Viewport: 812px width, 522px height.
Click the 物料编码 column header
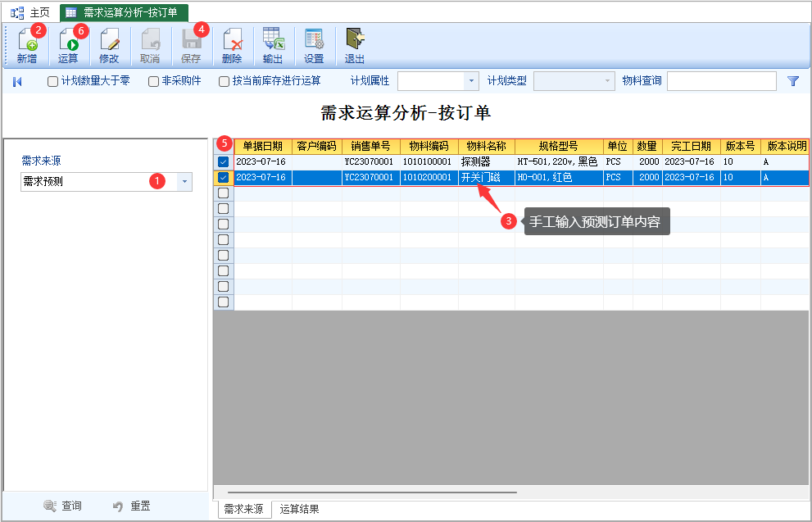pos(429,147)
